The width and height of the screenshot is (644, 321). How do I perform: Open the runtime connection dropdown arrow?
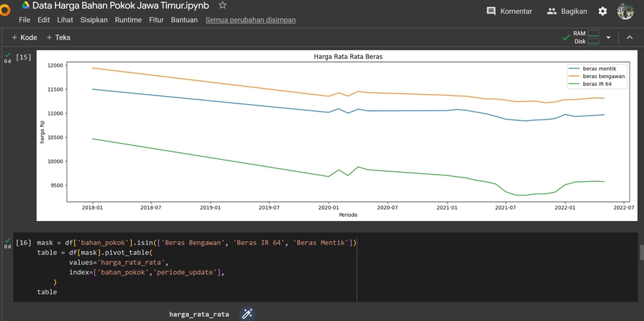608,38
